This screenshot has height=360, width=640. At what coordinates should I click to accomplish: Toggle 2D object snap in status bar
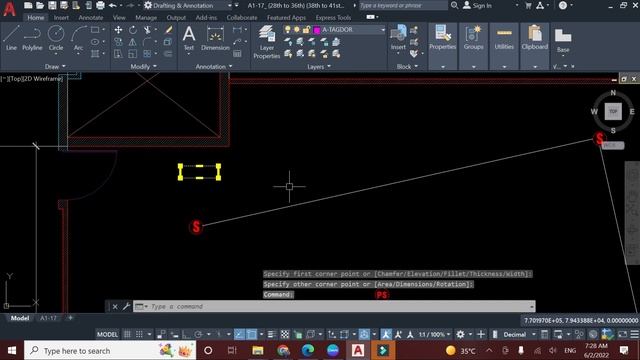252,334
